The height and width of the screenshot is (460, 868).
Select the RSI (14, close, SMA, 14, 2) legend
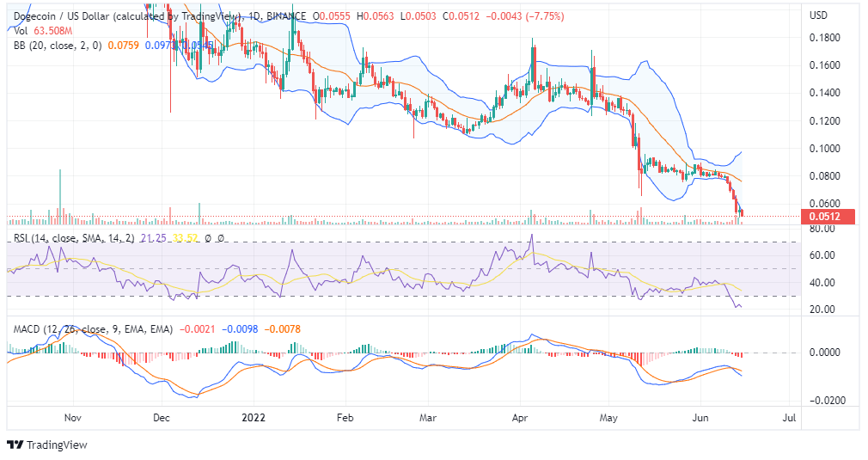tap(74, 238)
